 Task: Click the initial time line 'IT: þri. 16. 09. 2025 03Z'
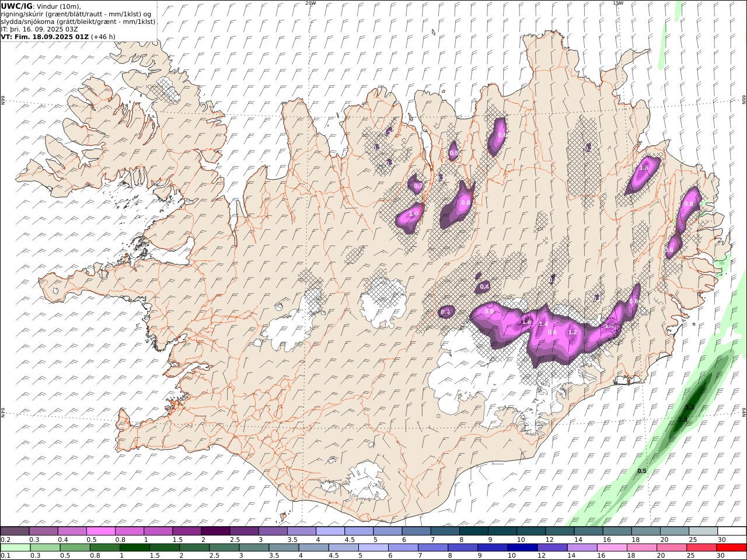[x=40, y=29]
